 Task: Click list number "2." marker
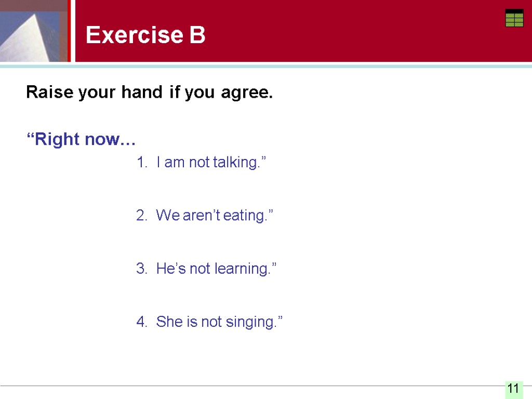[x=142, y=216]
